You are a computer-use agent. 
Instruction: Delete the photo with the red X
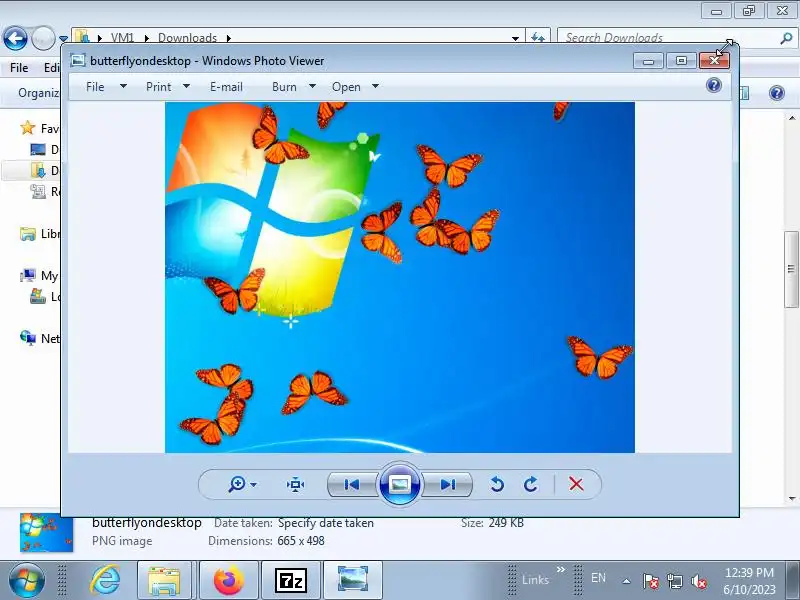point(576,484)
